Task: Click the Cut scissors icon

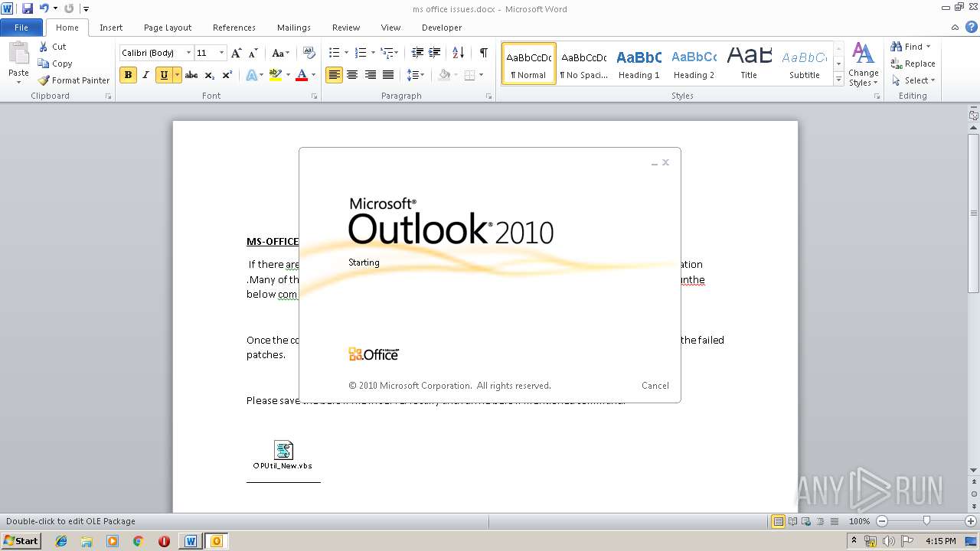Action: point(44,47)
